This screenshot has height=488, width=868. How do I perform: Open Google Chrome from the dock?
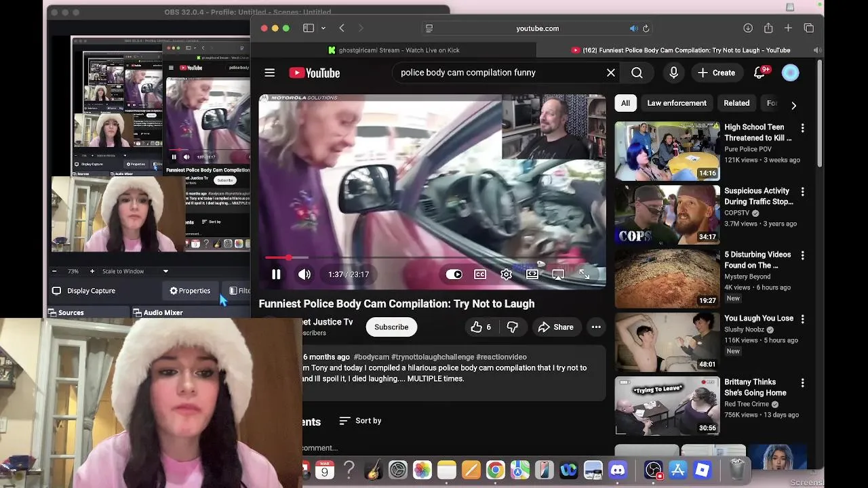(496, 470)
